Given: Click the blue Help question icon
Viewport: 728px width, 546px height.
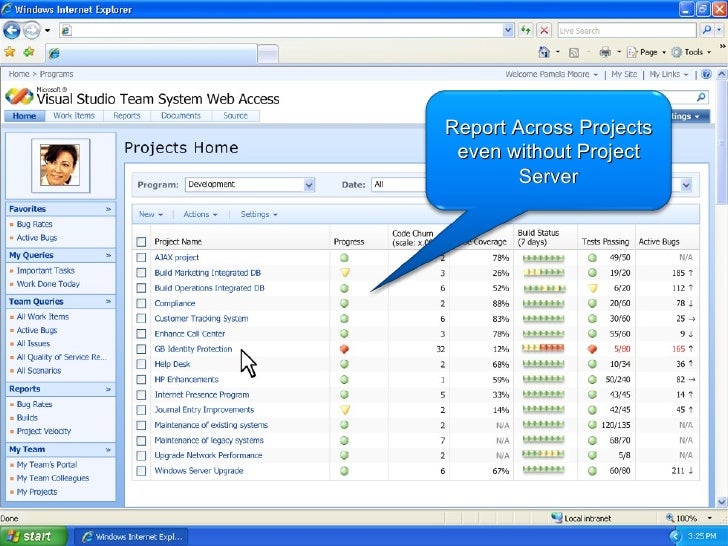Looking at the screenshot, I should [706, 74].
